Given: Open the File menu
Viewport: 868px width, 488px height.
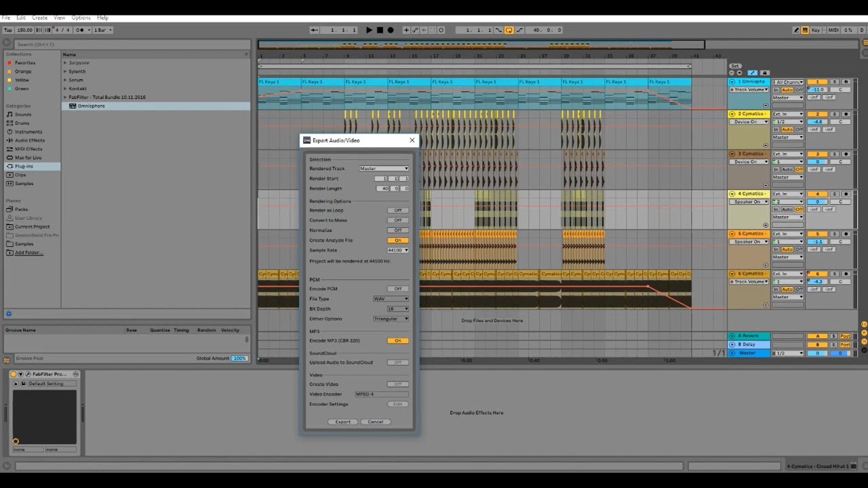Looking at the screenshot, I should [x=6, y=18].
